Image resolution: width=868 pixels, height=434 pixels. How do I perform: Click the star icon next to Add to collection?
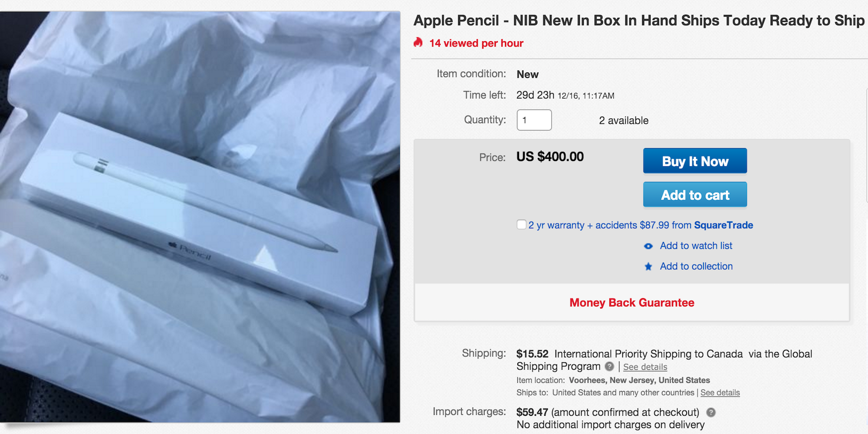point(648,266)
